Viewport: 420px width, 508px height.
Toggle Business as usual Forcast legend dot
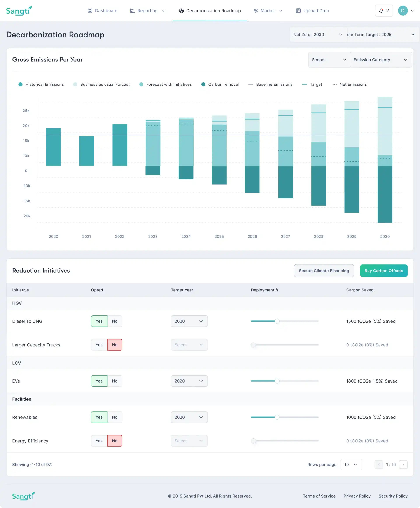pyautogui.click(x=75, y=84)
